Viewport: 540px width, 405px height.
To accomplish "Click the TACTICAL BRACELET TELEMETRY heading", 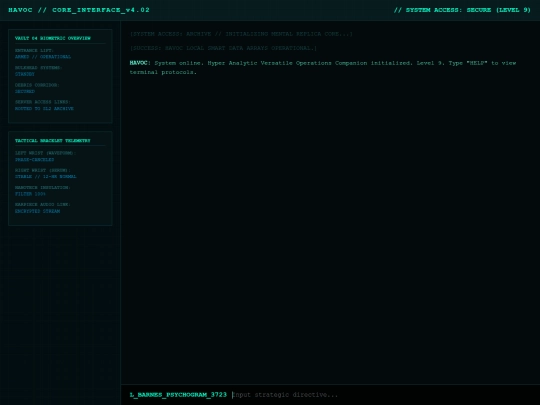I will [x=52, y=141].
